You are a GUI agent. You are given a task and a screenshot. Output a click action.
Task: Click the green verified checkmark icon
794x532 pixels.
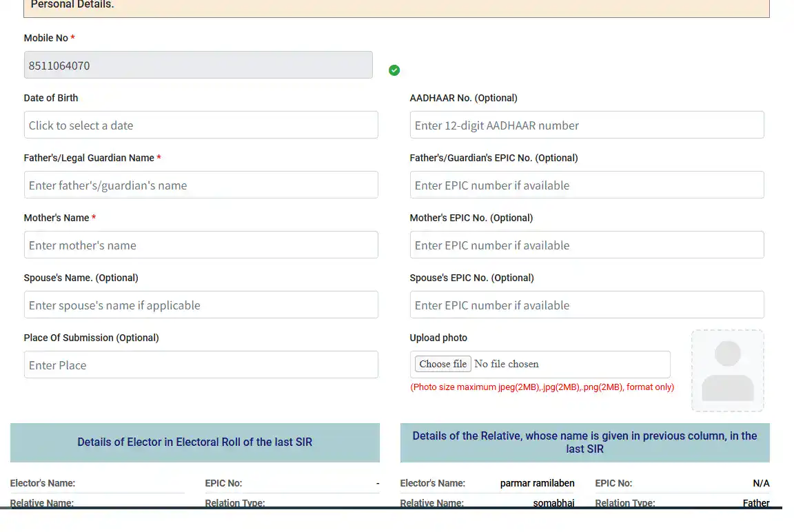394,70
